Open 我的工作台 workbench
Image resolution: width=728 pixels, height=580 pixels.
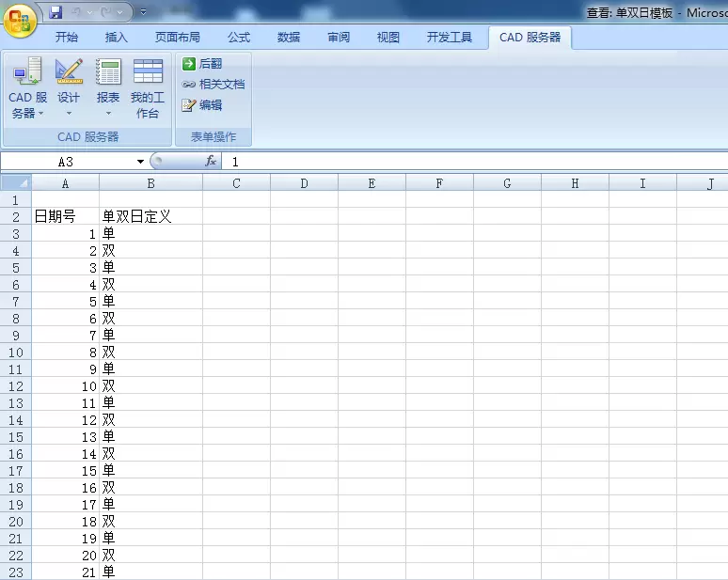148,87
